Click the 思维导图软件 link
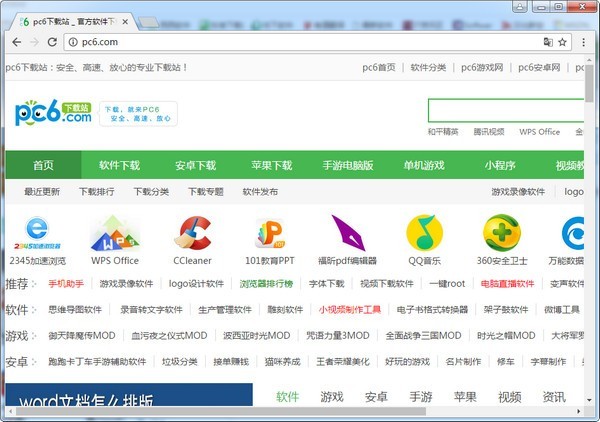Image resolution: width=600 pixels, height=422 pixels. click(x=75, y=310)
